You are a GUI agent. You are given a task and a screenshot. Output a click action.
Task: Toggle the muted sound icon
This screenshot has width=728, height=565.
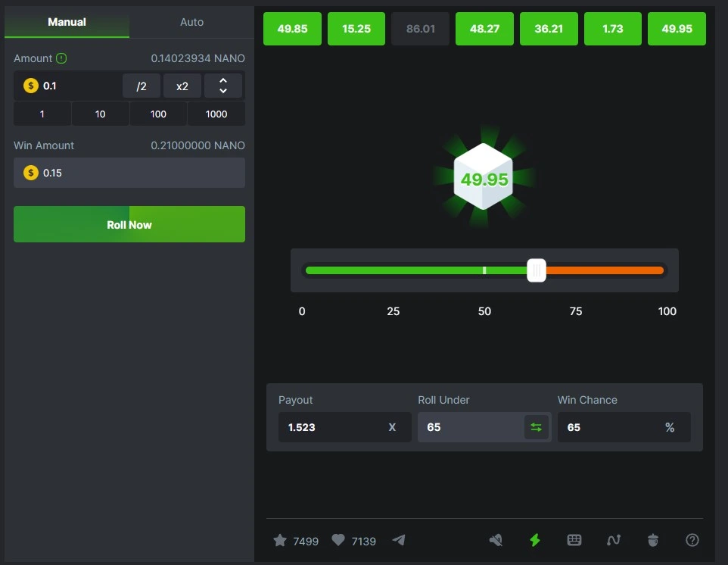tap(496, 540)
